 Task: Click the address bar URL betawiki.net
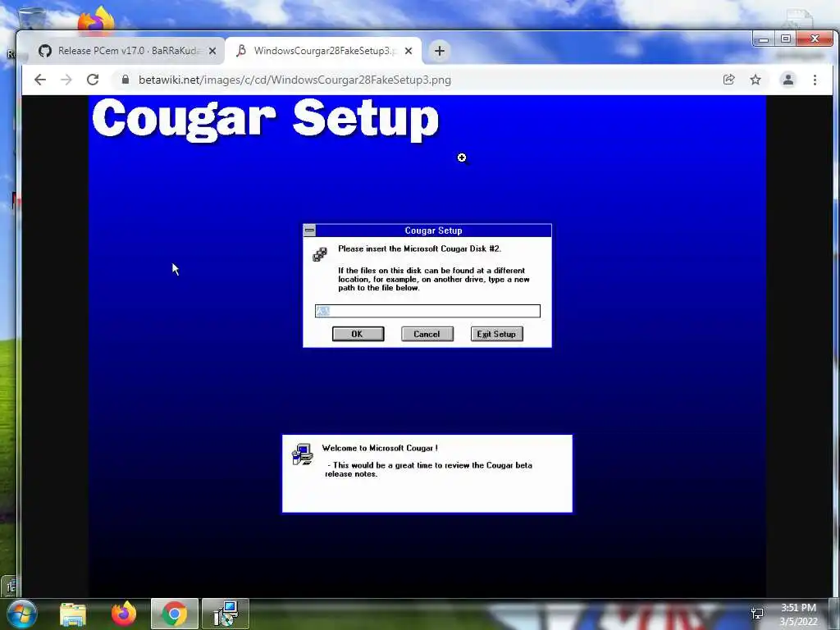click(294, 80)
